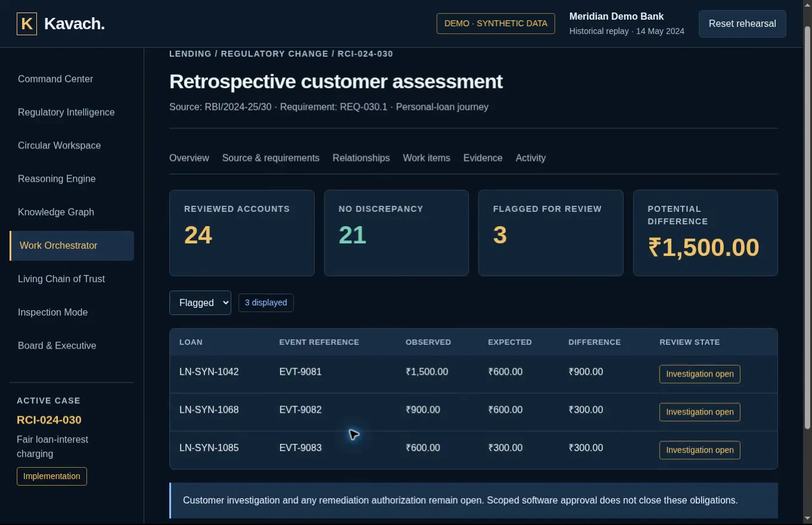Viewport: 812px width, 525px height.
Task: Click the breadcrumb LENDING / REGULATORY CHANGE / RCI-024-030
Action: coord(281,54)
